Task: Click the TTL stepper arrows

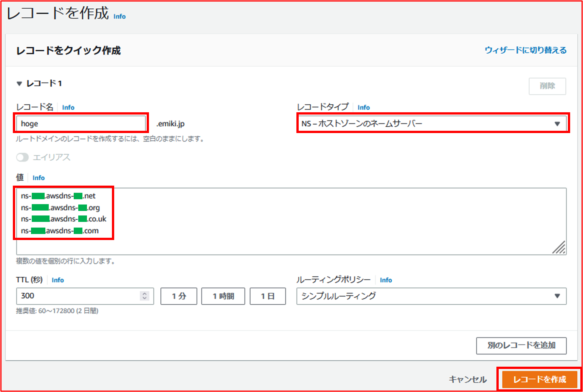Action: 144,296
